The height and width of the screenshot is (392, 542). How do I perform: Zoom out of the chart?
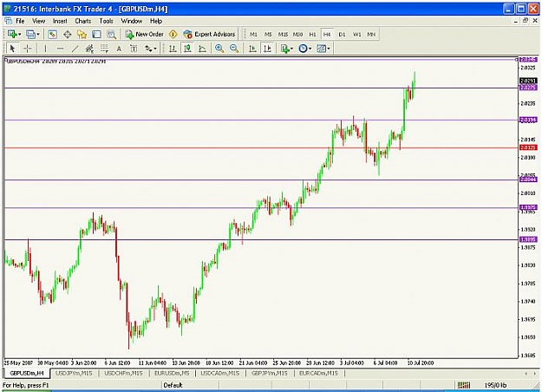[x=234, y=49]
